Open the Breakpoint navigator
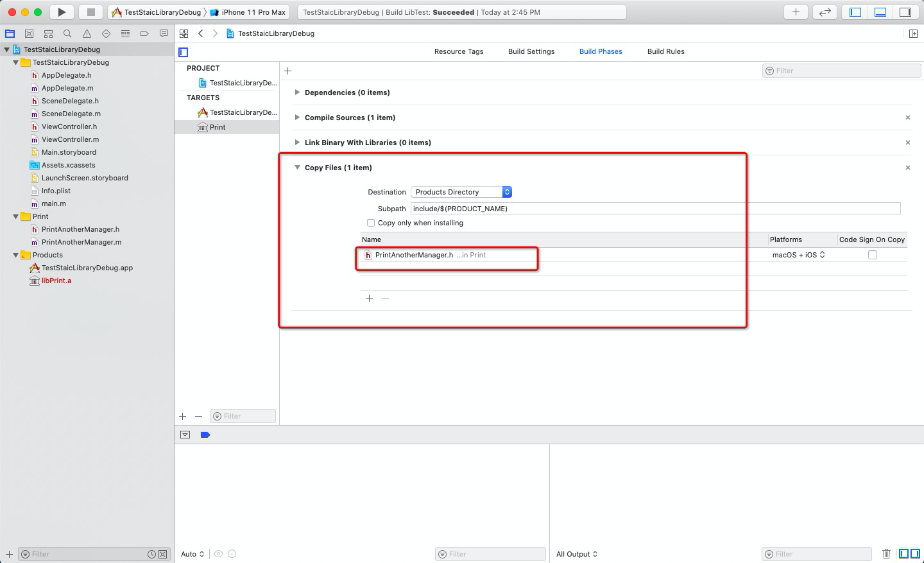Viewport: 924px width, 563px height. (x=144, y=33)
